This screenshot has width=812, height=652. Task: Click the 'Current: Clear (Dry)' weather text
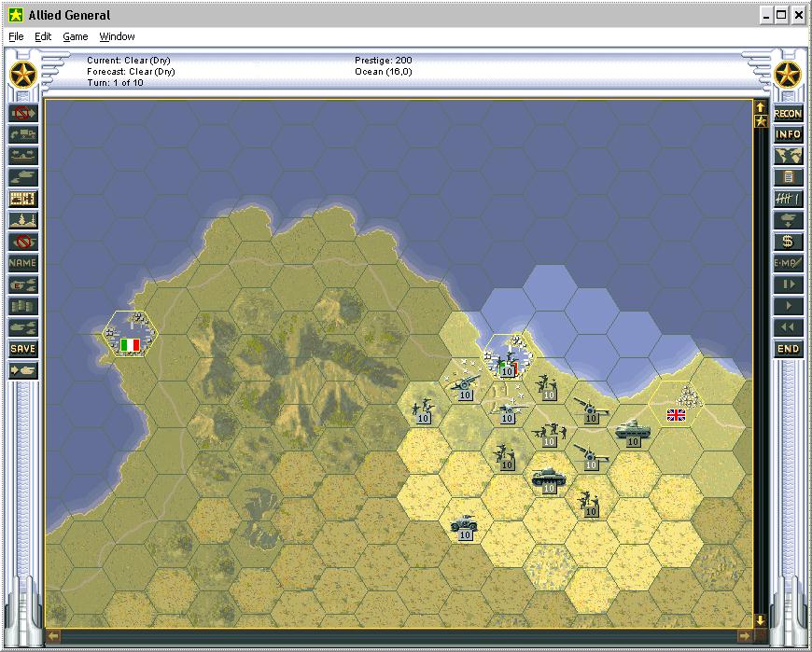click(x=129, y=60)
